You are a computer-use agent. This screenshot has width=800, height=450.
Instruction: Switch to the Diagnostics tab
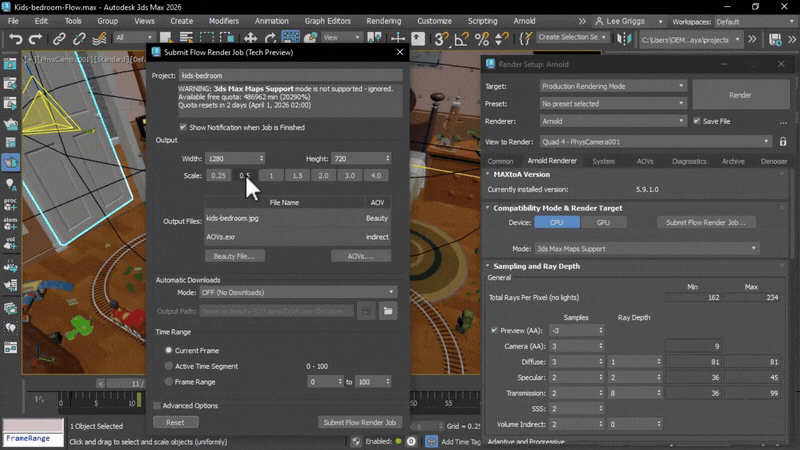(x=689, y=161)
